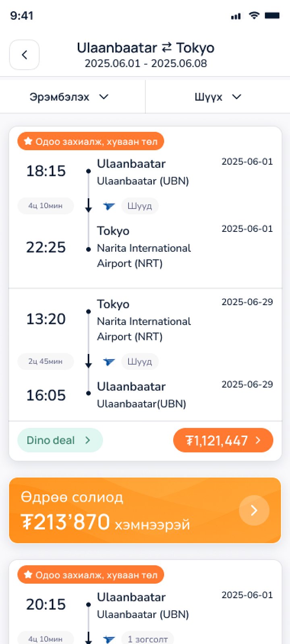Screen dimensions: 290x644
Task: Tap the Шууд direct label on the return flight
Action: 140,361
